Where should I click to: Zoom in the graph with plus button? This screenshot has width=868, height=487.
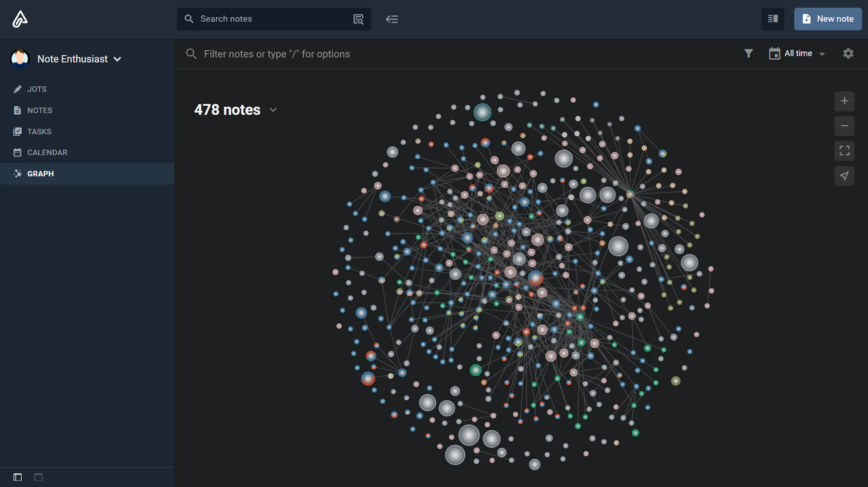844,101
